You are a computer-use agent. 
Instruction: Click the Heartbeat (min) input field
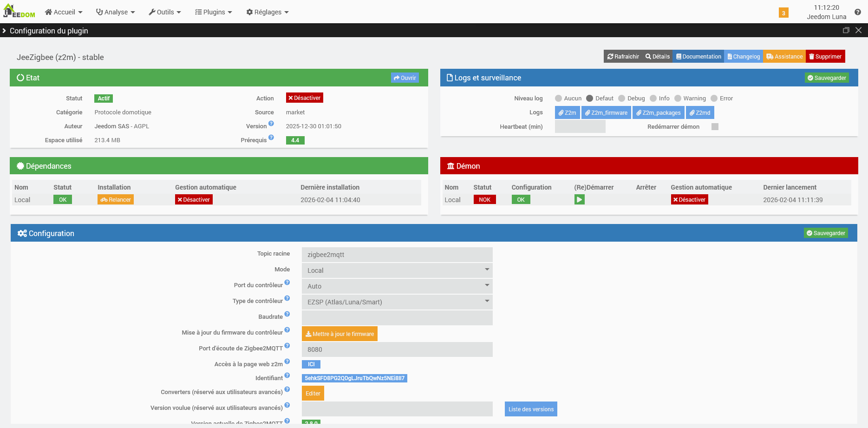[580, 126]
